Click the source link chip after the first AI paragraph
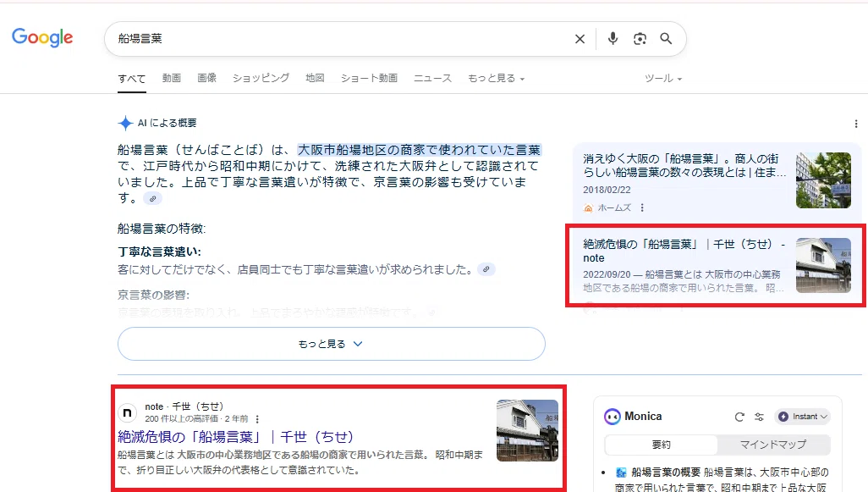The image size is (868, 492). pos(153,198)
